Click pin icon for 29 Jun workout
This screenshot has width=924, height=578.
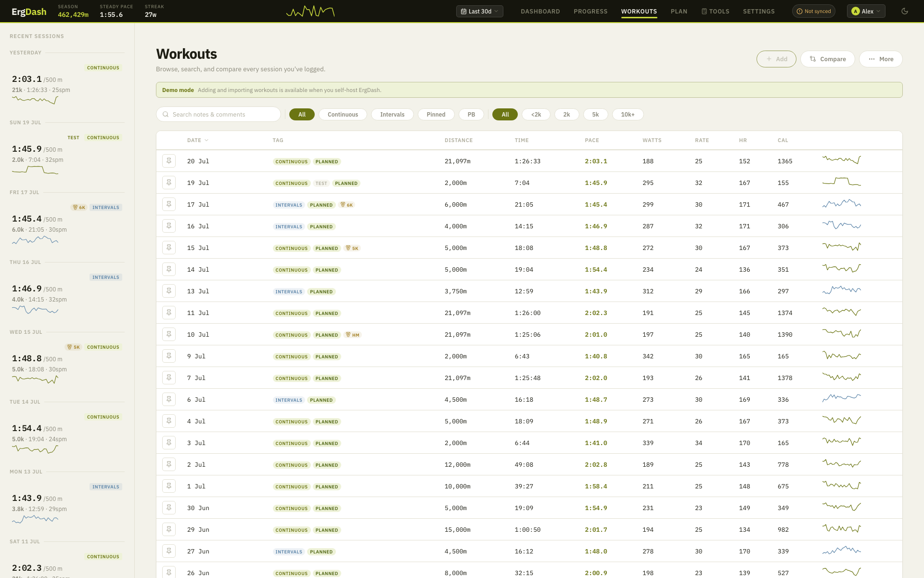tap(169, 529)
